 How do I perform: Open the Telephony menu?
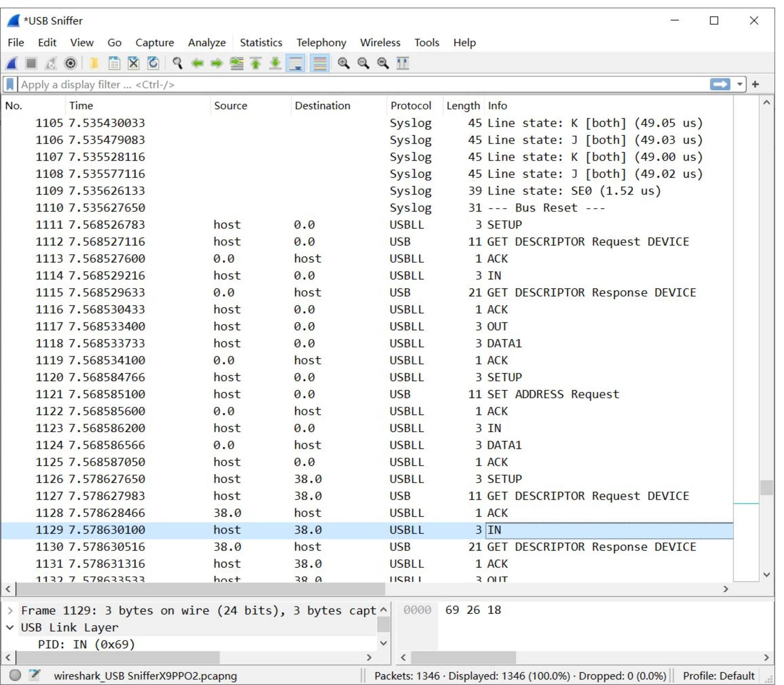[x=321, y=42]
